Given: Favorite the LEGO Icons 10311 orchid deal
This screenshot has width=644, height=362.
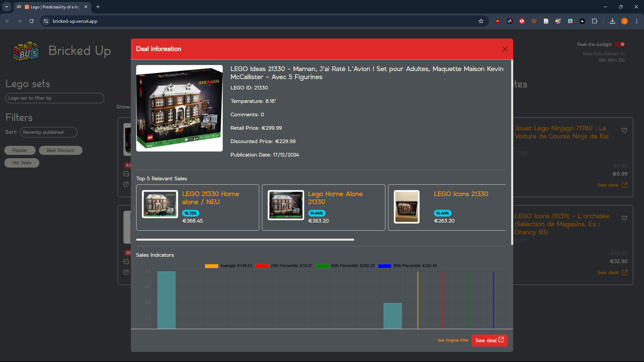Looking at the screenshot, I should pyautogui.click(x=624, y=218).
